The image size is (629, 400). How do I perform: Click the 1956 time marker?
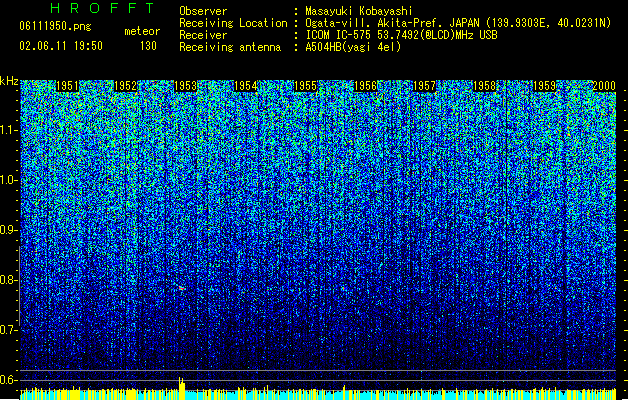pyautogui.click(x=365, y=86)
